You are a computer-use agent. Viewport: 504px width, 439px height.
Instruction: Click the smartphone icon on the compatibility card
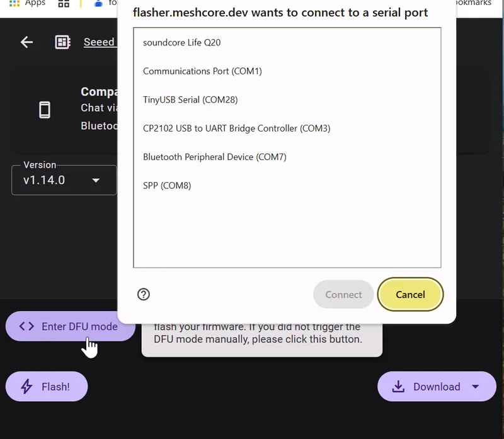coord(45,109)
